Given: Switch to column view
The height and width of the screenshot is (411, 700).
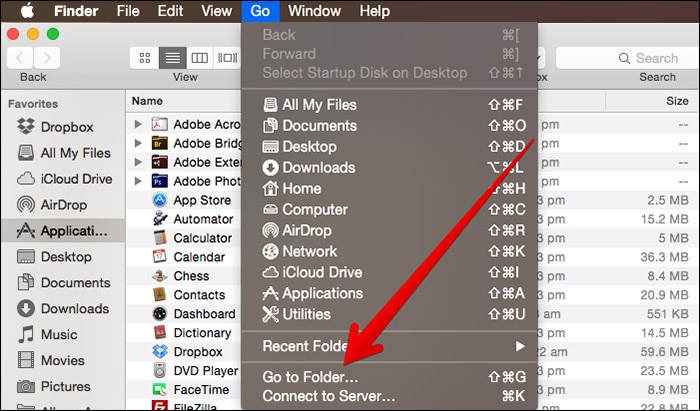Looking at the screenshot, I should tap(200, 58).
